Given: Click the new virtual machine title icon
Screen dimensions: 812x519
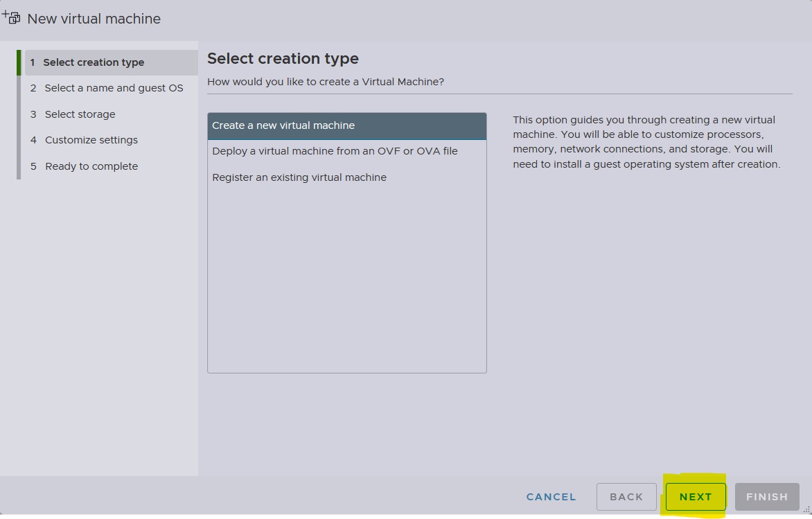Looking at the screenshot, I should click(11, 17).
